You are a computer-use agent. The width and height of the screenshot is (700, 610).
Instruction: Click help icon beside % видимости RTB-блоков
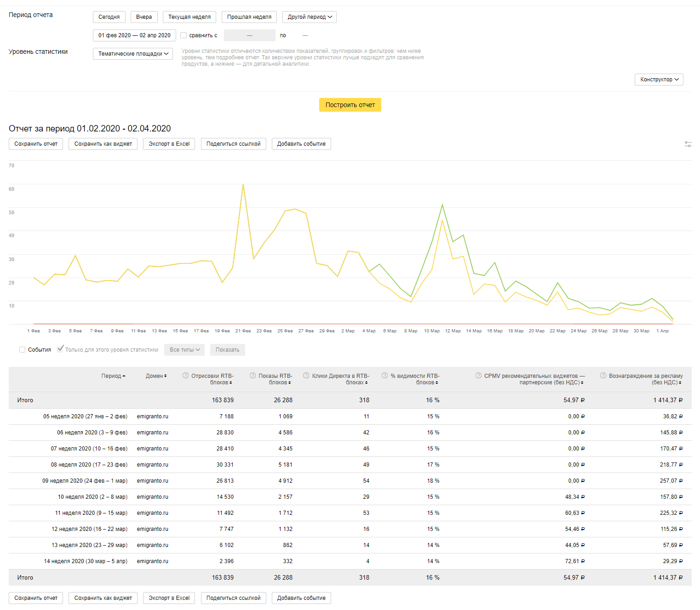[x=385, y=376]
